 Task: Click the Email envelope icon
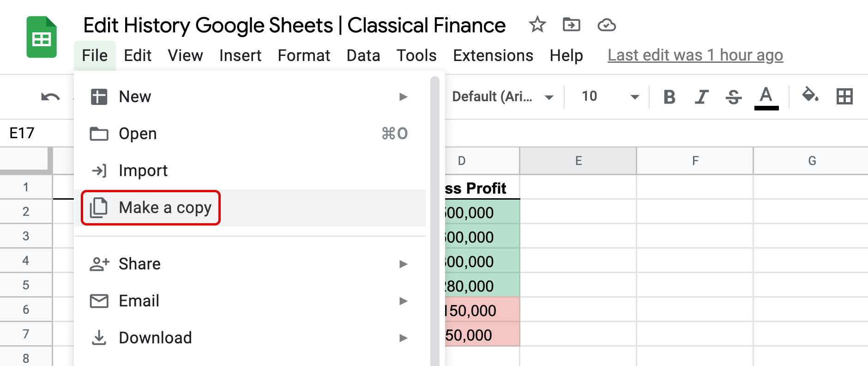[99, 301]
